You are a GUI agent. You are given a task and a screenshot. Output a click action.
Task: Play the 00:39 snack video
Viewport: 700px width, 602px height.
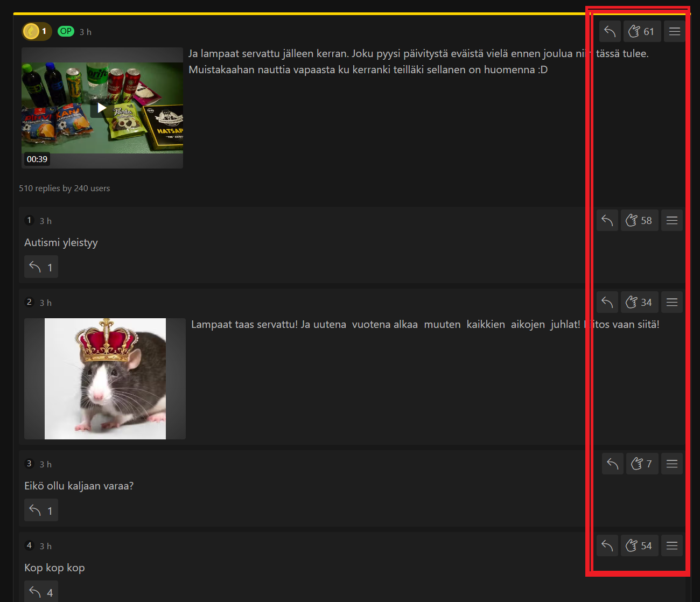point(102,108)
